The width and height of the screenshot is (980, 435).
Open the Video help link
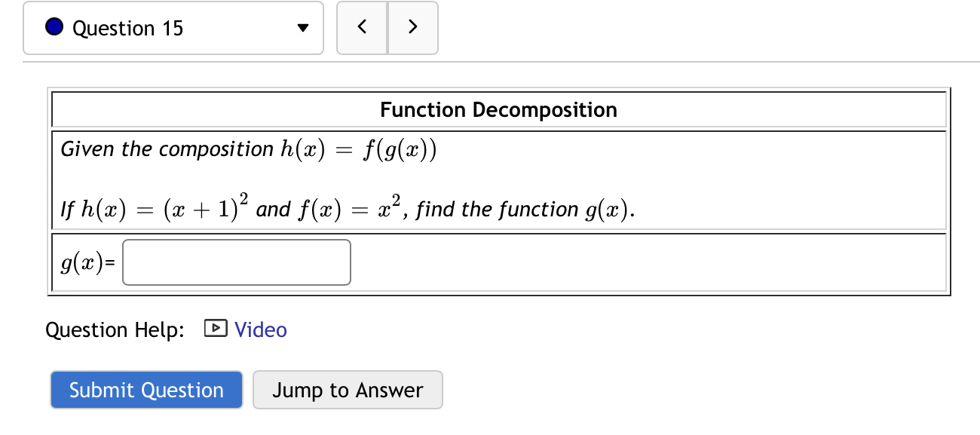click(x=260, y=329)
